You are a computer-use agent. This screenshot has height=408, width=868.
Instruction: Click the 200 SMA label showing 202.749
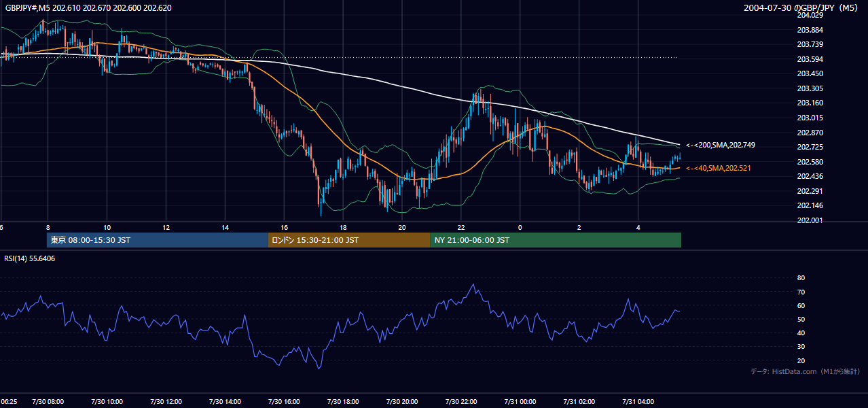pyautogui.click(x=721, y=145)
